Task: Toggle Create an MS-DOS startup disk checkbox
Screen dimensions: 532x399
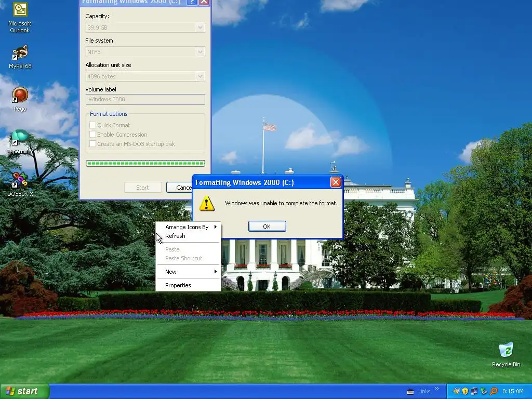Action: (x=92, y=144)
